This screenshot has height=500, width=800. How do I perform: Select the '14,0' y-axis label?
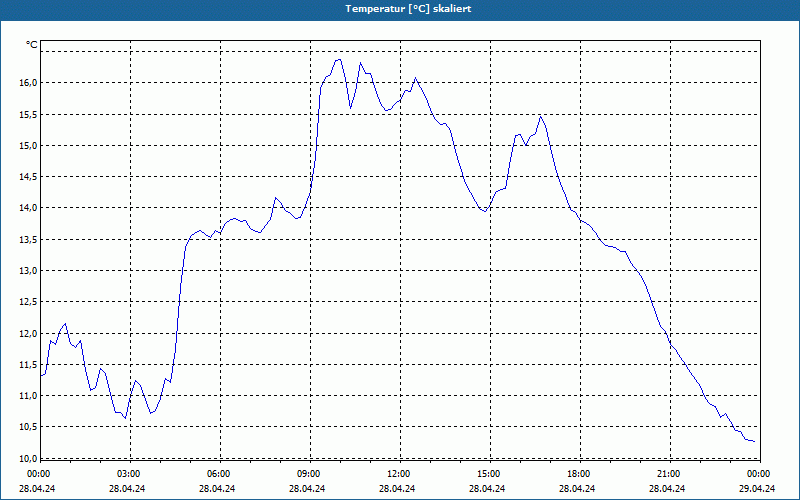point(29,208)
